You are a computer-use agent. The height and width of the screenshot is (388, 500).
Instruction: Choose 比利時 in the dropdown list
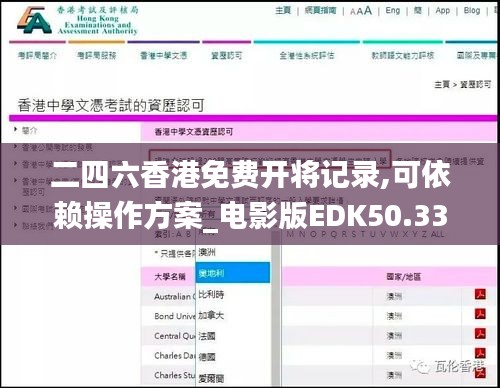coord(211,294)
